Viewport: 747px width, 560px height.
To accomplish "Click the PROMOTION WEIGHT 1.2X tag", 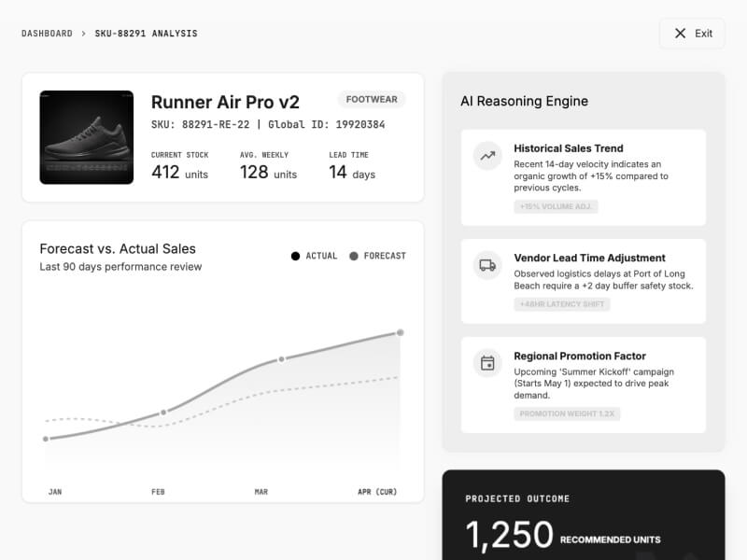I will click(x=567, y=413).
